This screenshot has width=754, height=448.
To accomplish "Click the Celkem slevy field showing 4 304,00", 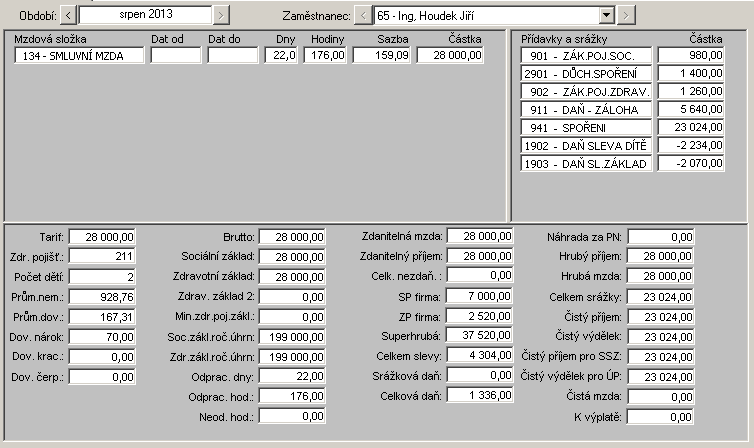I will pyautogui.click(x=480, y=355).
